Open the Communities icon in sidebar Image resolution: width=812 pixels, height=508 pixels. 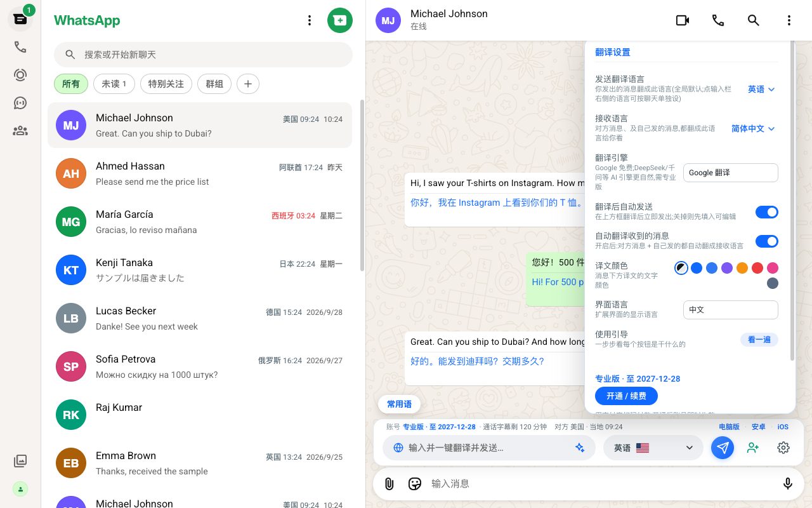click(x=20, y=131)
